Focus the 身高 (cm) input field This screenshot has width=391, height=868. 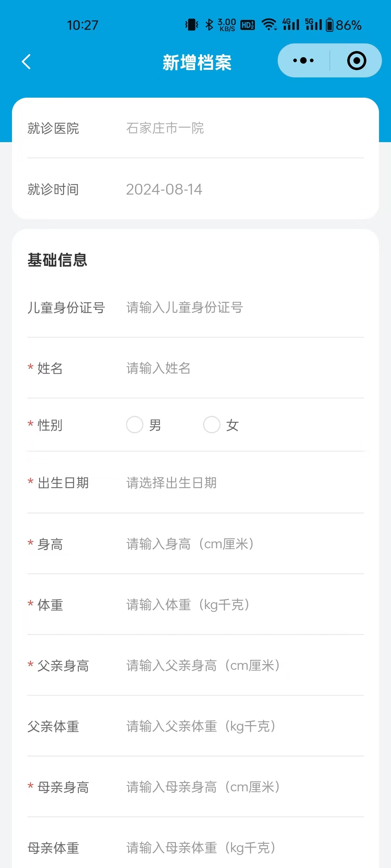(x=245, y=544)
